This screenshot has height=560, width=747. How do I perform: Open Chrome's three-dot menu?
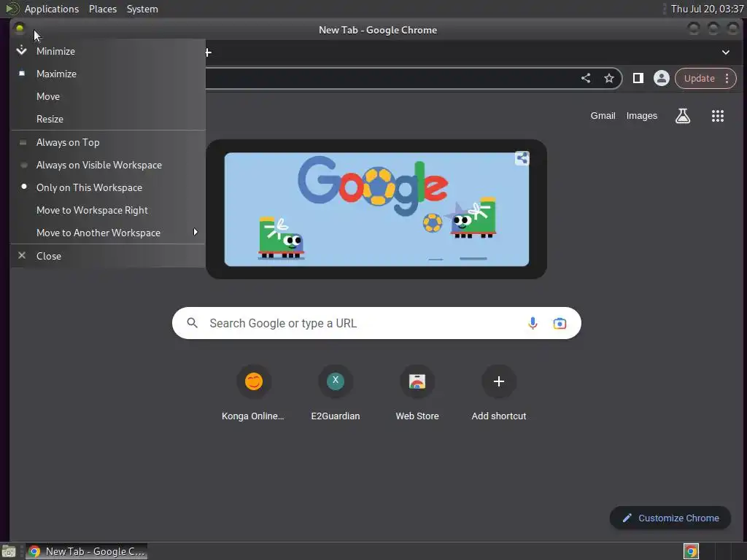[x=727, y=79]
